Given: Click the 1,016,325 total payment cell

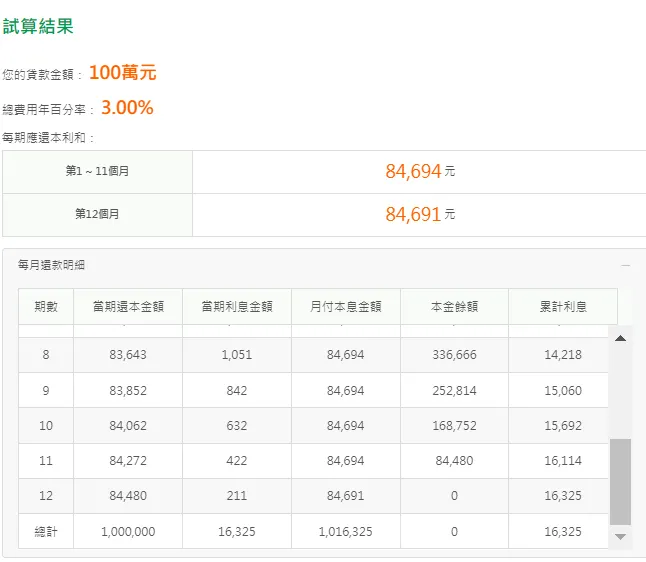Looking at the screenshot, I should (x=346, y=532).
